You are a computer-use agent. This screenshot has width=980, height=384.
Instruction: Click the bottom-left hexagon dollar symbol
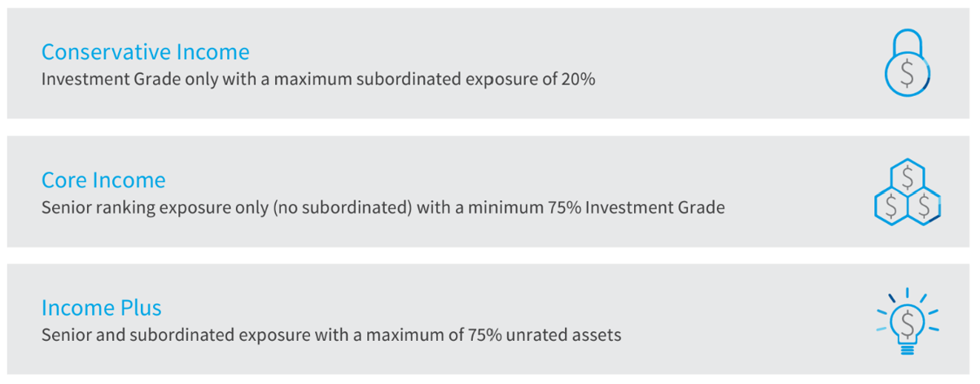[x=890, y=206]
